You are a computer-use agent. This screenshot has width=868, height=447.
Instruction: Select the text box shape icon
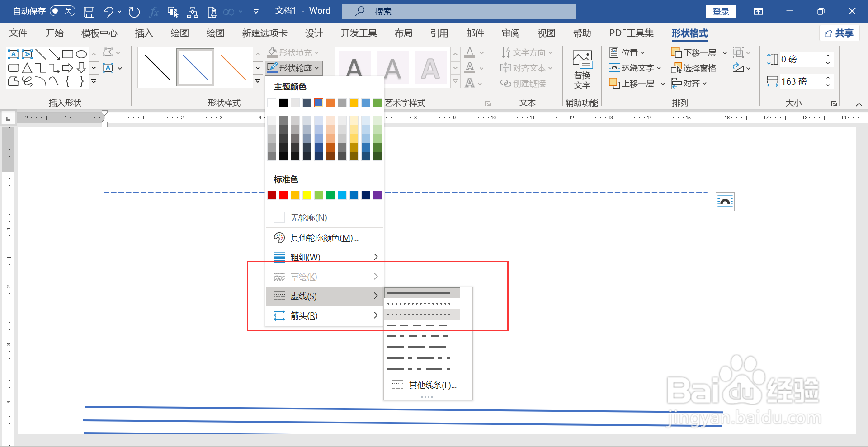[14, 55]
